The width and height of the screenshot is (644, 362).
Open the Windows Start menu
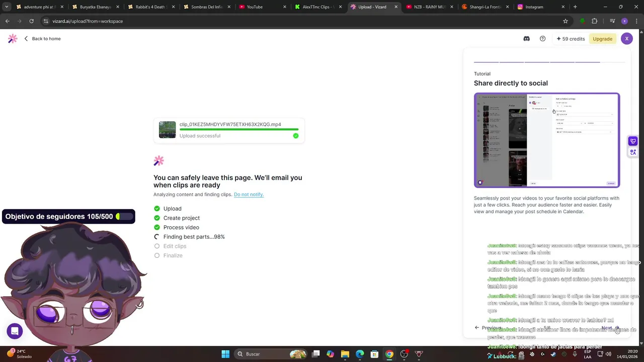pyautogui.click(x=225, y=354)
